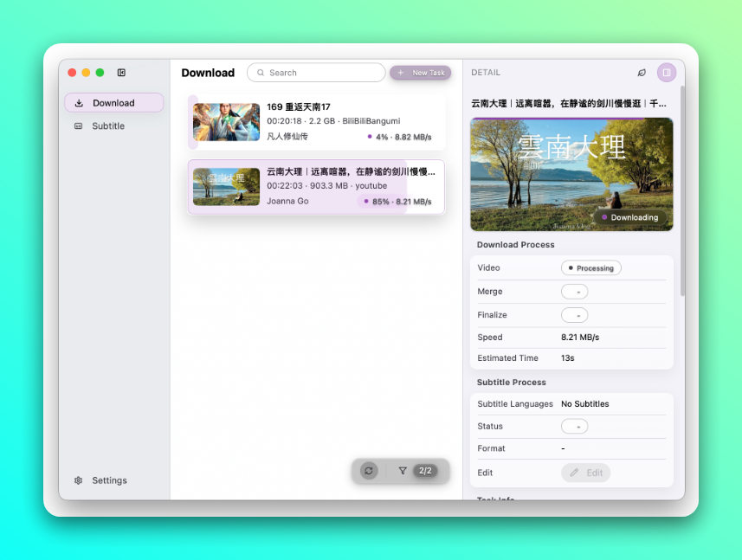Click the Edit subtitle button
The height and width of the screenshot is (560, 742).
586,473
